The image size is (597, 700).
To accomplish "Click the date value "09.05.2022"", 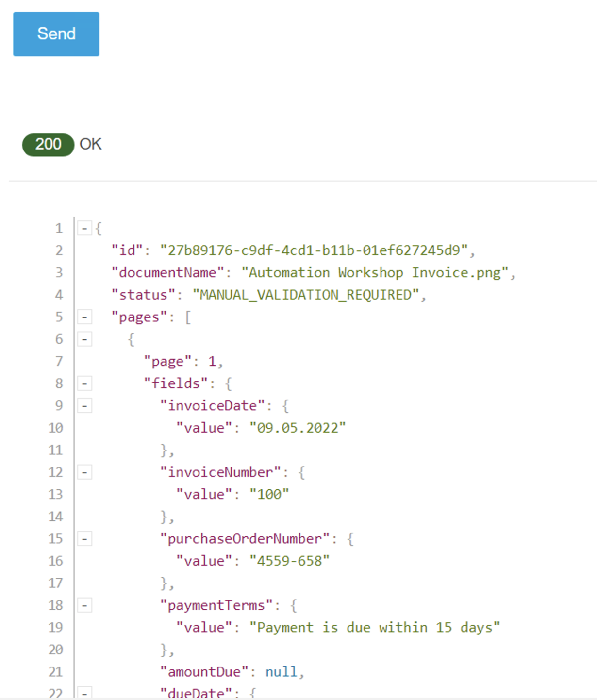I will point(298,428).
